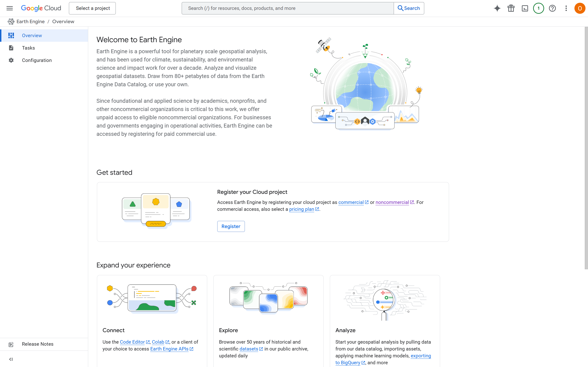
Task: Open the main navigation hamburger menu
Action: tap(9, 8)
